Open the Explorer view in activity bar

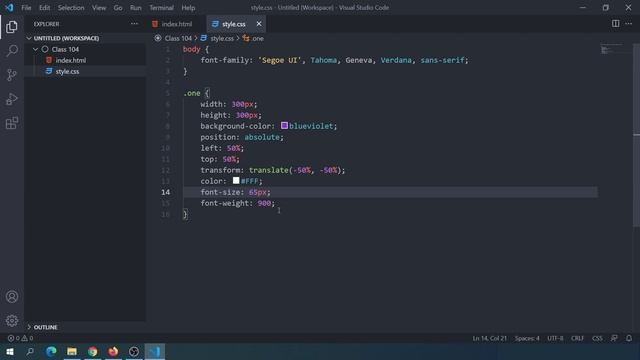(12, 27)
